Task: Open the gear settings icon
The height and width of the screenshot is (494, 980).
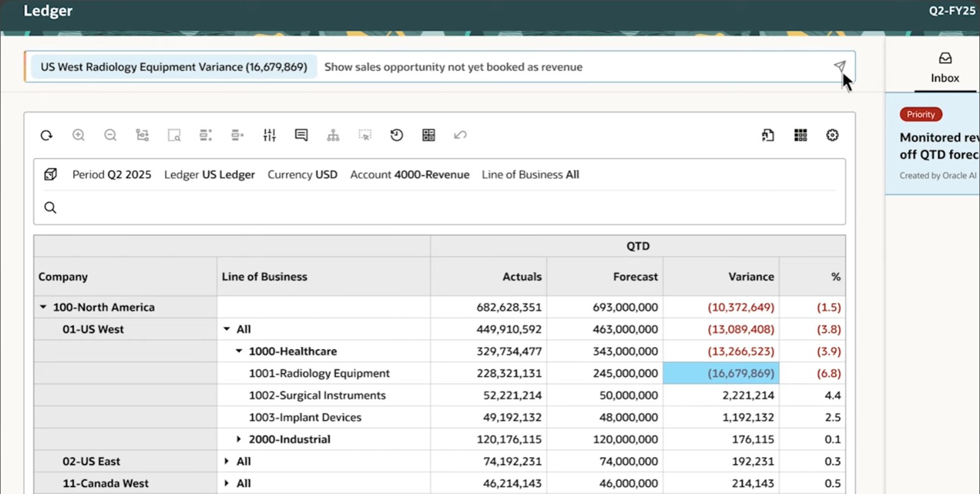Action: pos(832,135)
